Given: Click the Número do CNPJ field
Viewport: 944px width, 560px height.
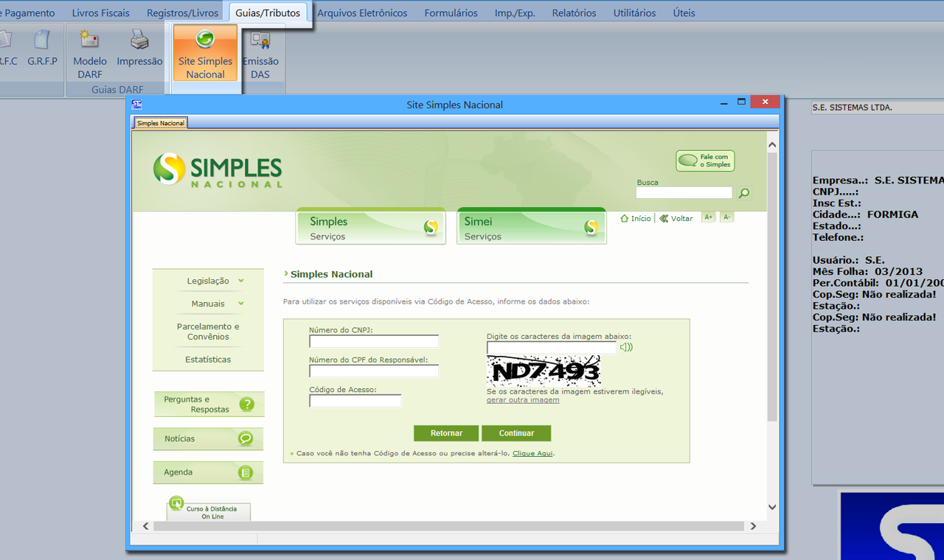Looking at the screenshot, I should pos(374,341).
